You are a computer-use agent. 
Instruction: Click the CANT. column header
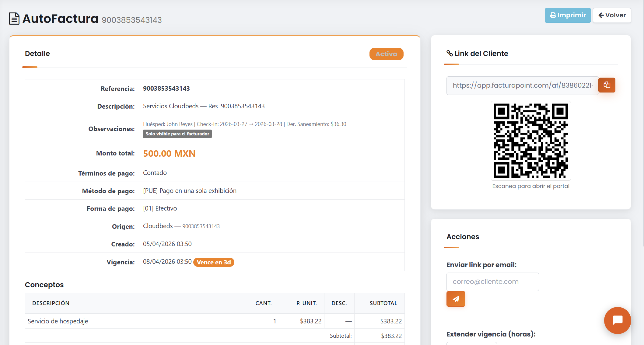tap(264, 303)
